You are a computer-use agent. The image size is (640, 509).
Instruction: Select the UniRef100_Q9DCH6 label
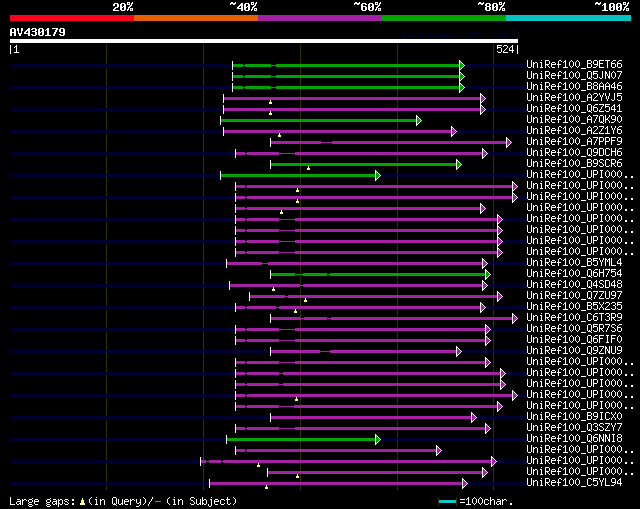click(x=574, y=153)
